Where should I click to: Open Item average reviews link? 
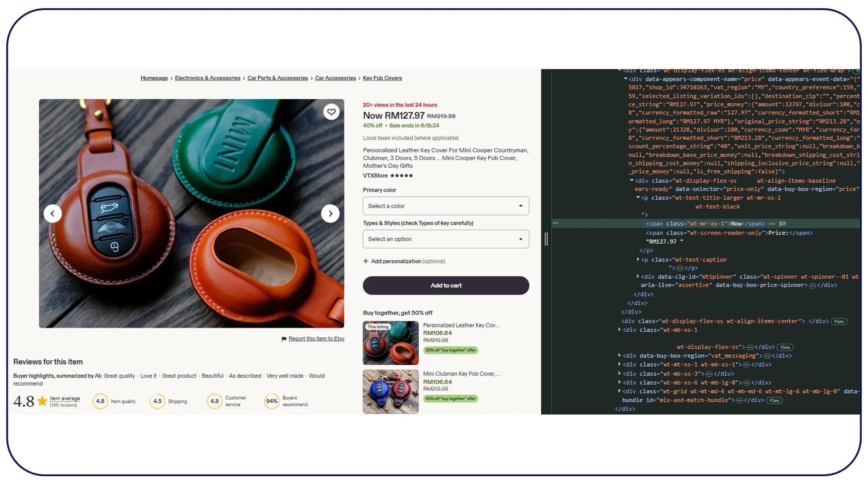[x=65, y=399]
